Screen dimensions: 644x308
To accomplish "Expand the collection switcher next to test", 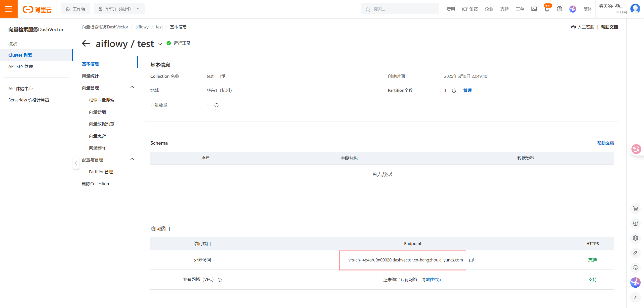I will (160, 44).
